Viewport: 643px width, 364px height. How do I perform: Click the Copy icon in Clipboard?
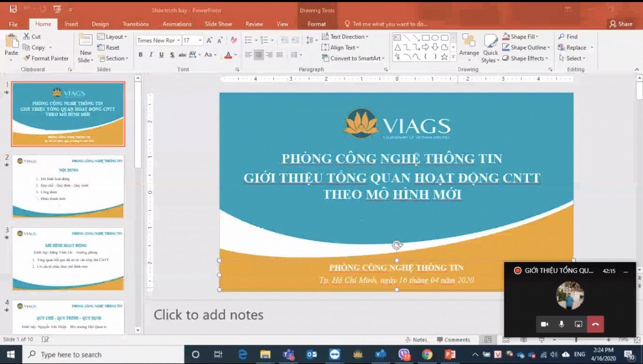coord(26,48)
